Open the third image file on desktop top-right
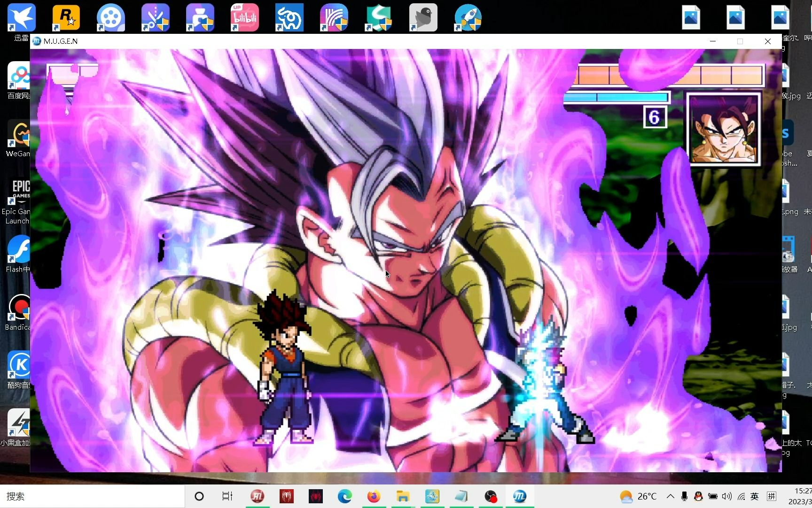 pyautogui.click(x=780, y=17)
